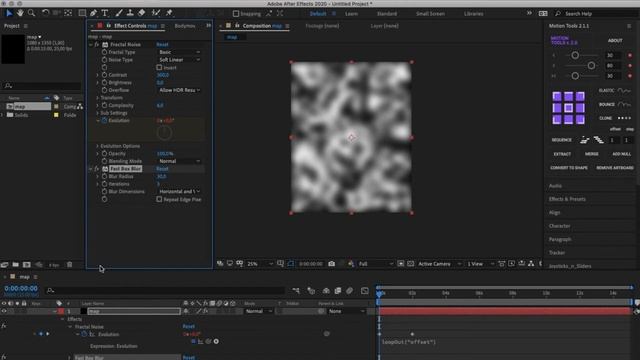Screen dimensions: 640x360
Task: Select the Eraser tool
Action: (142, 13)
